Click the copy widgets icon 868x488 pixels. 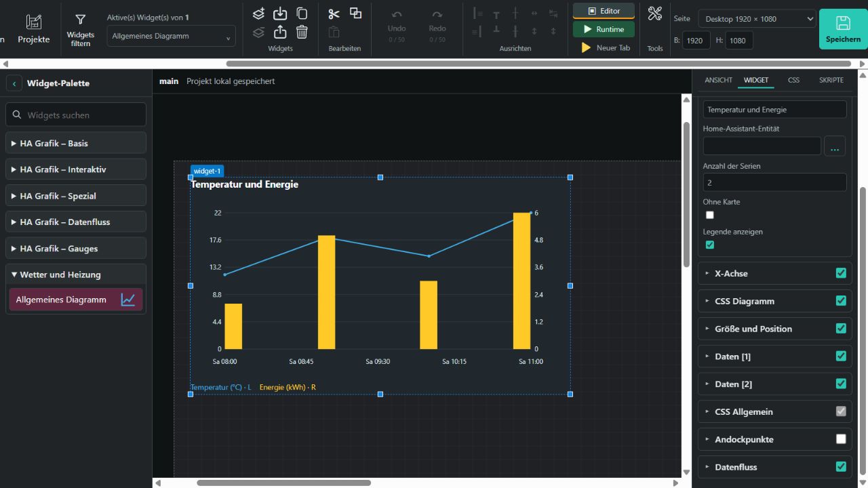(x=302, y=13)
